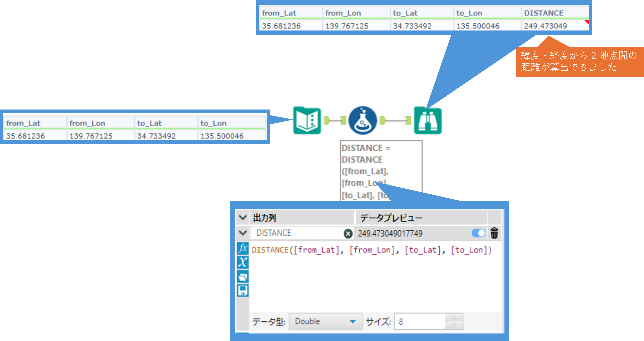Open the columns and constants X icon
Screen dimensions: 644x341
[x=243, y=262]
